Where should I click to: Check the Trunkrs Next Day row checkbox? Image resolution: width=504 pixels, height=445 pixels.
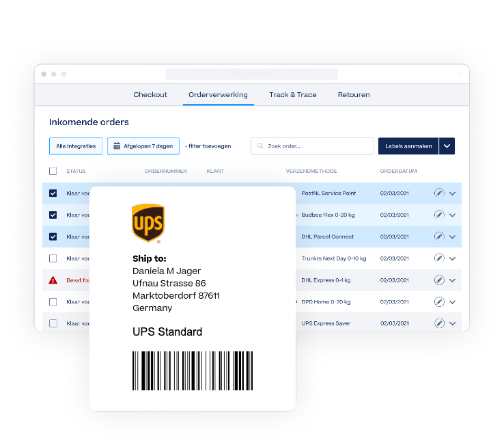point(53,258)
